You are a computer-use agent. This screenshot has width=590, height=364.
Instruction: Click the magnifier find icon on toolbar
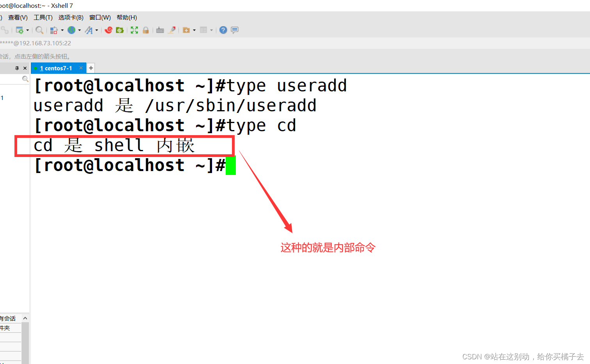point(39,30)
